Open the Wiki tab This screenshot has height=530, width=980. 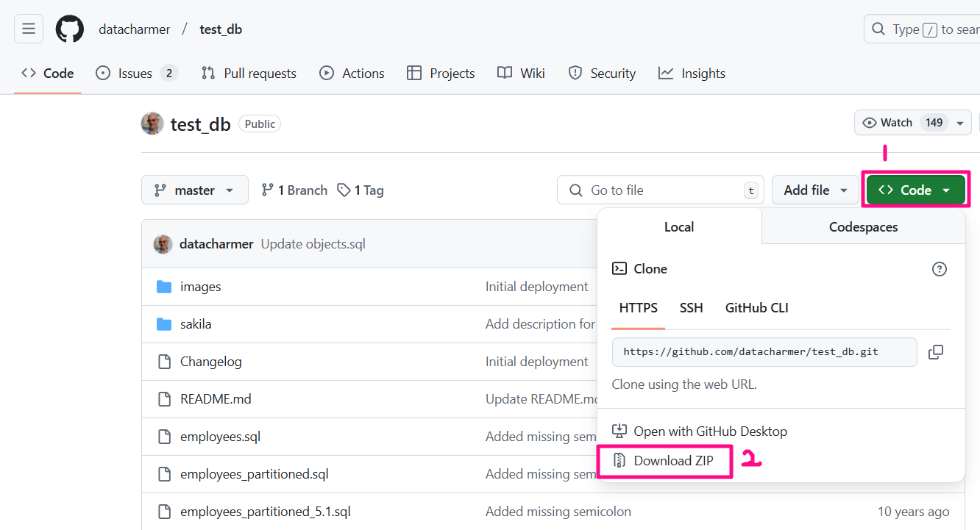[521, 74]
